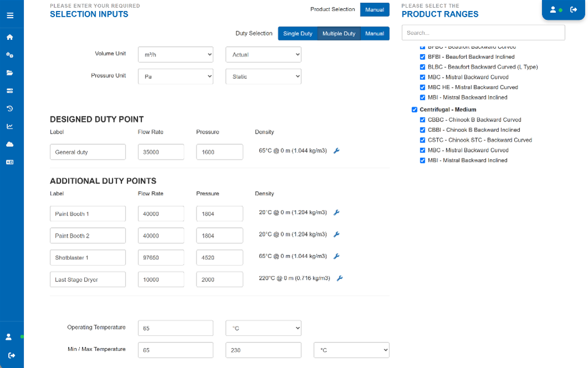Click Manual button beside Product Selection
The width and height of the screenshot is (588, 368).
click(375, 10)
